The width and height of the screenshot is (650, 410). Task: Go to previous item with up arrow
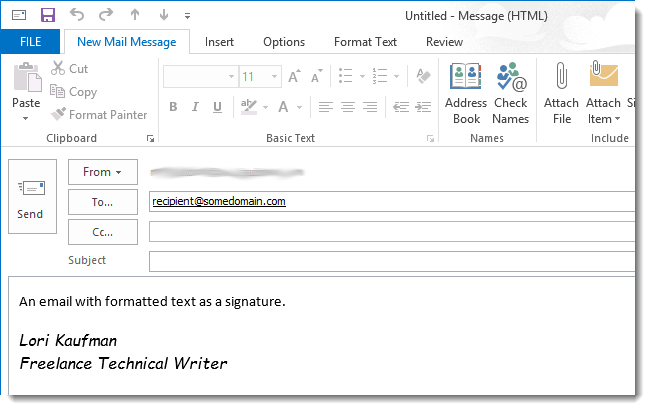(135, 15)
